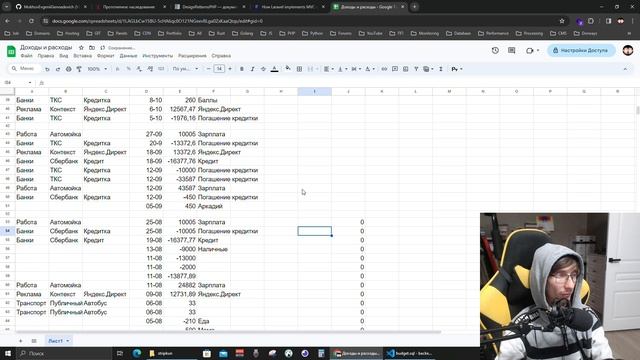This screenshot has width=640, height=360.
Task: Open the filter views dropdown
Action: [x=428, y=69]
